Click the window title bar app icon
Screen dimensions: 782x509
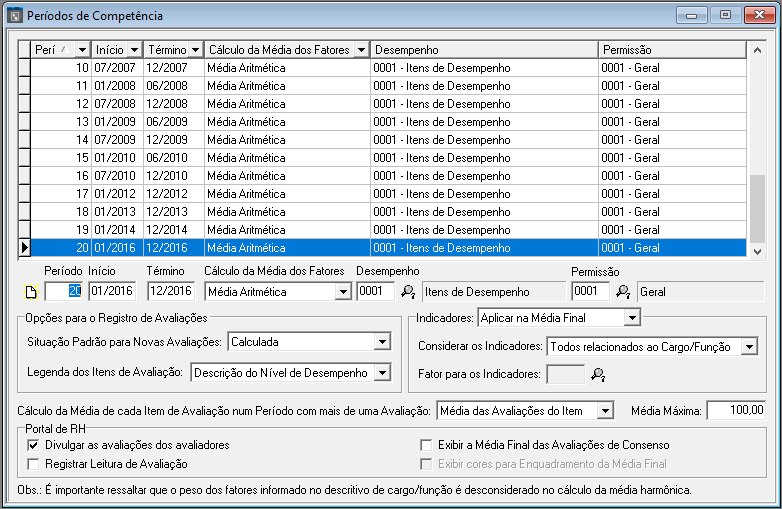pyautogui.click(x=14, y=16)
